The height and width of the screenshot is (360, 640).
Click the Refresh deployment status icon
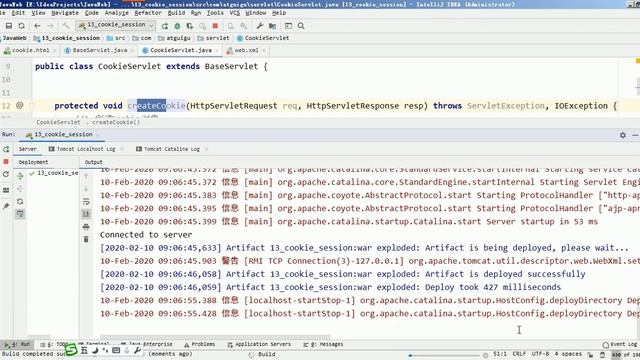coord(20,202)
